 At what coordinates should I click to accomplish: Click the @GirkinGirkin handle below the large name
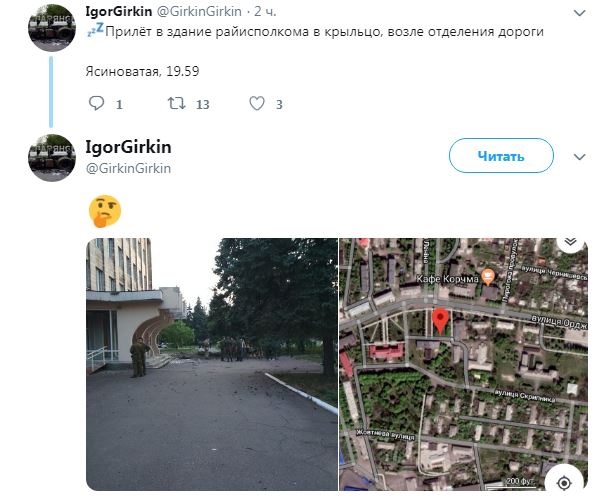click(x=128, y=169)
